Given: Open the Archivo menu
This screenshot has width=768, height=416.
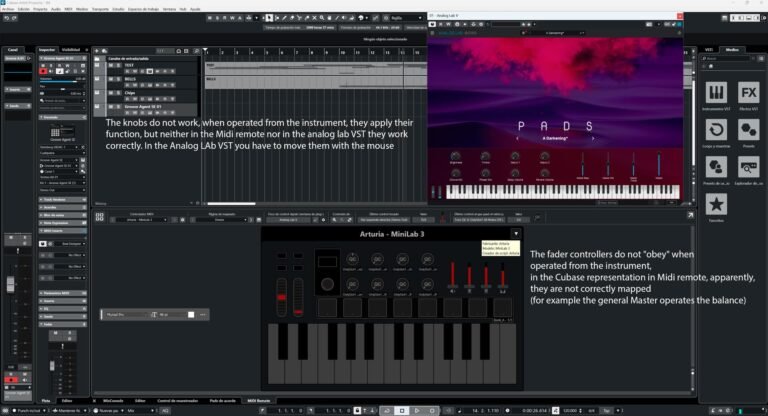Looking at the screenshot, I should (8, 9).
